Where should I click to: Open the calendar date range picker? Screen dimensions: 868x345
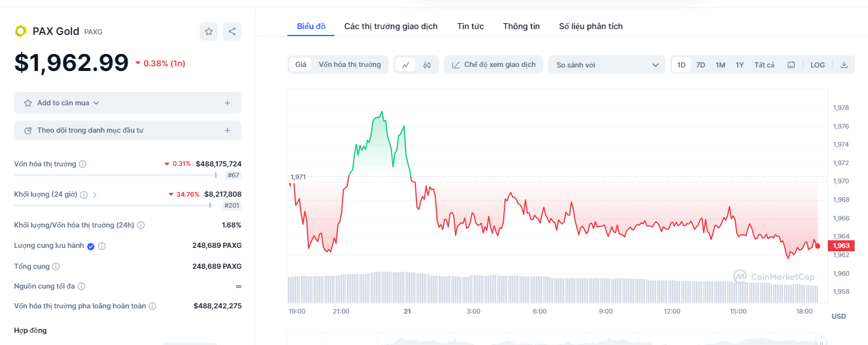click(791, 65)
